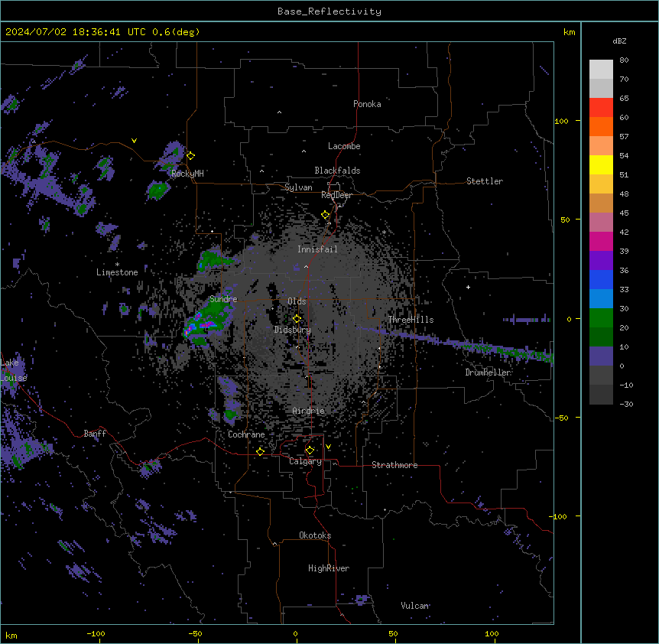Click the 80 dBZ white legend swatch
This screenshot has width=659, height=644.
pos(601,70)
